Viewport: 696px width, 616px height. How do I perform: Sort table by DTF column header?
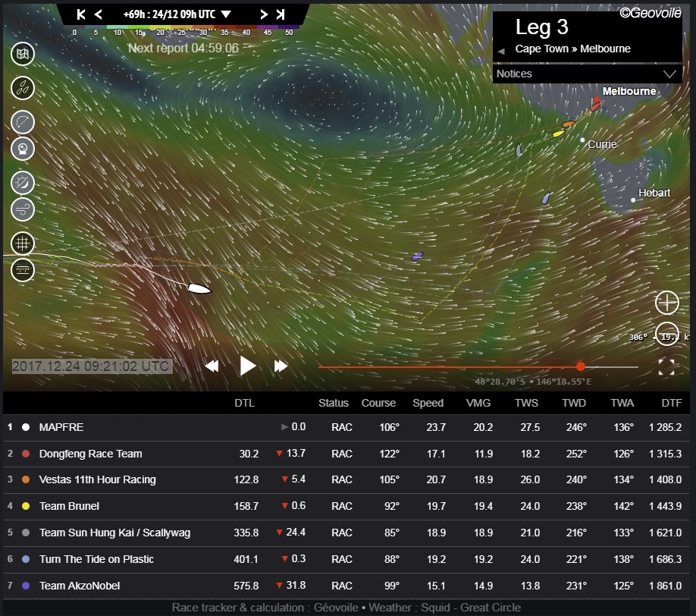(x=672, y=403)
